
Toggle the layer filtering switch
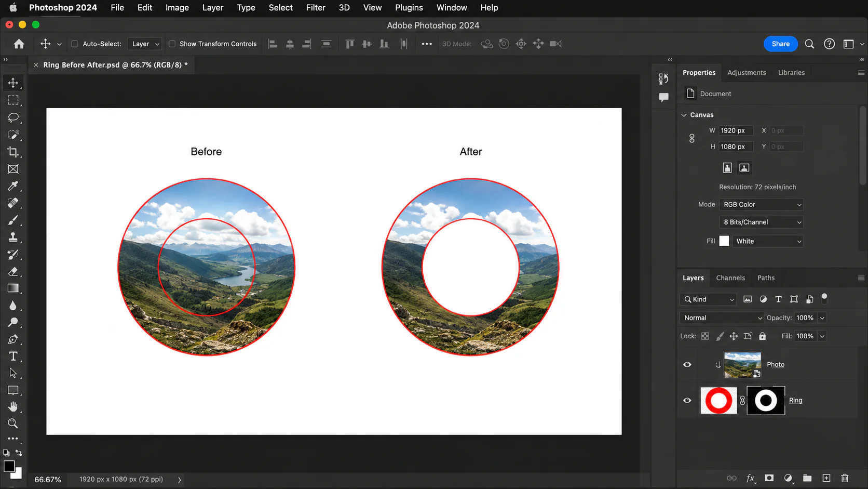(824, 298)
